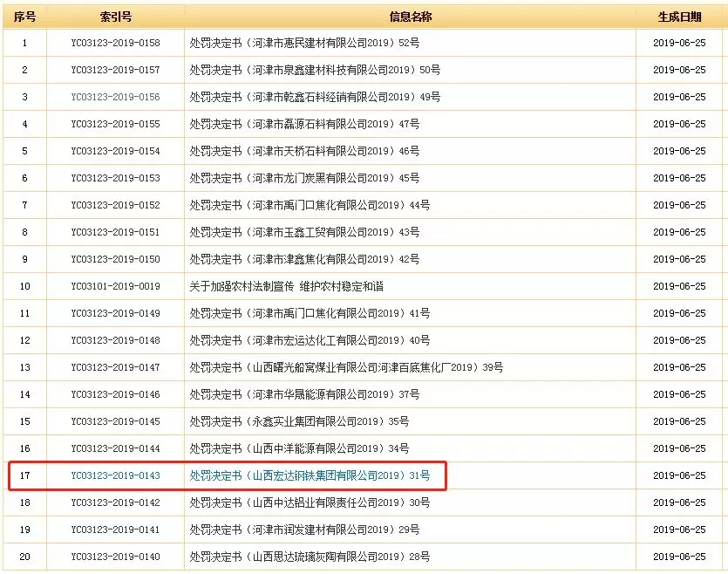Viewport: 728px width, 574px height.
Task: Click sequence number 5 cell
Action: [24, 150]
